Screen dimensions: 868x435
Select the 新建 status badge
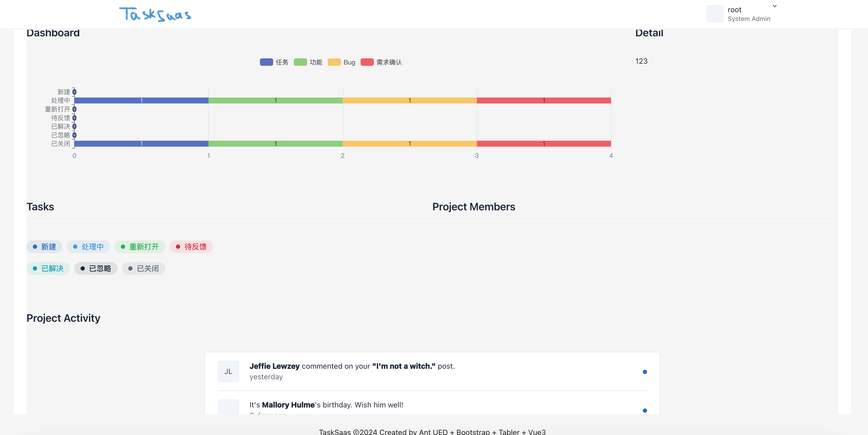point(45,246)
